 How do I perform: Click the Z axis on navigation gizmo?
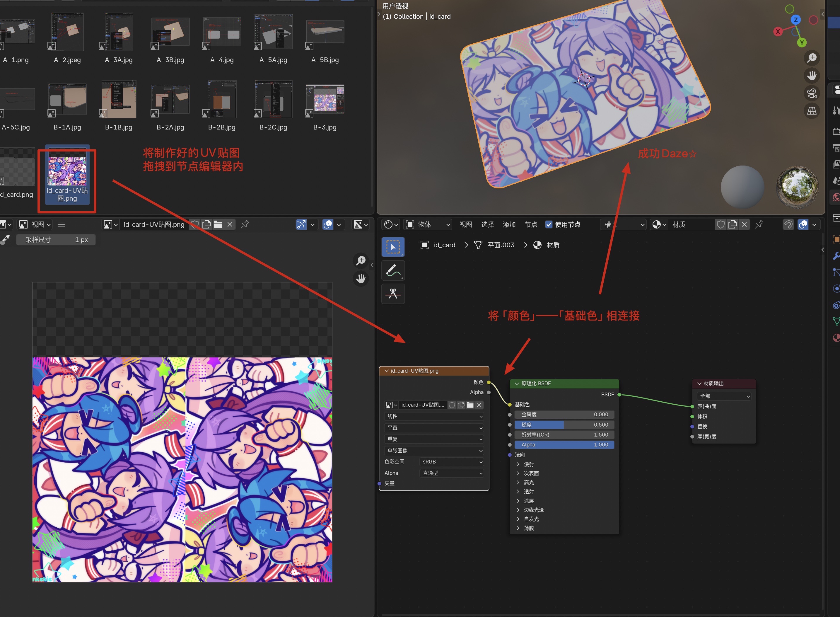coord(795,20)
